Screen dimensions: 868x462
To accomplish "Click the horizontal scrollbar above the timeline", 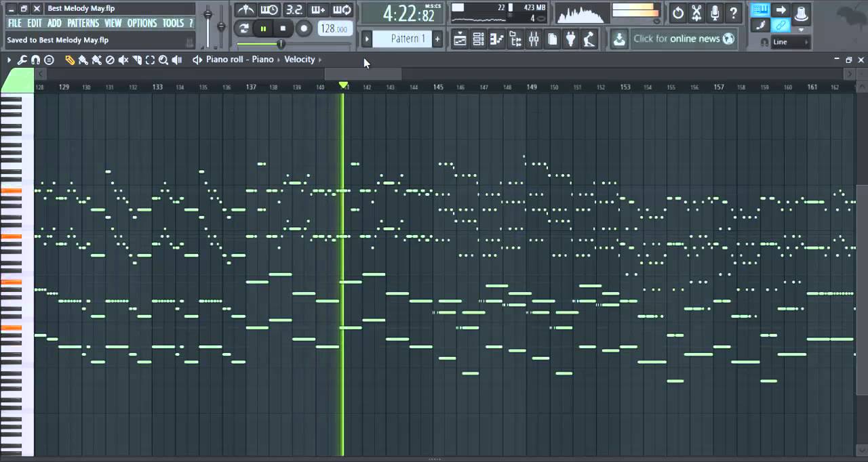I will pyautogui.click(x=363, y=73).
